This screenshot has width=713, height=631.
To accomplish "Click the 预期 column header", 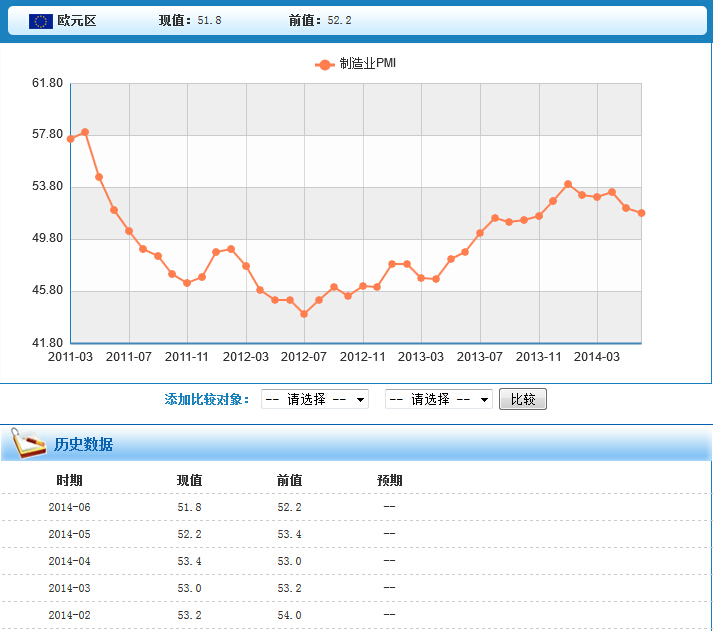I will [x=389, y=480].
